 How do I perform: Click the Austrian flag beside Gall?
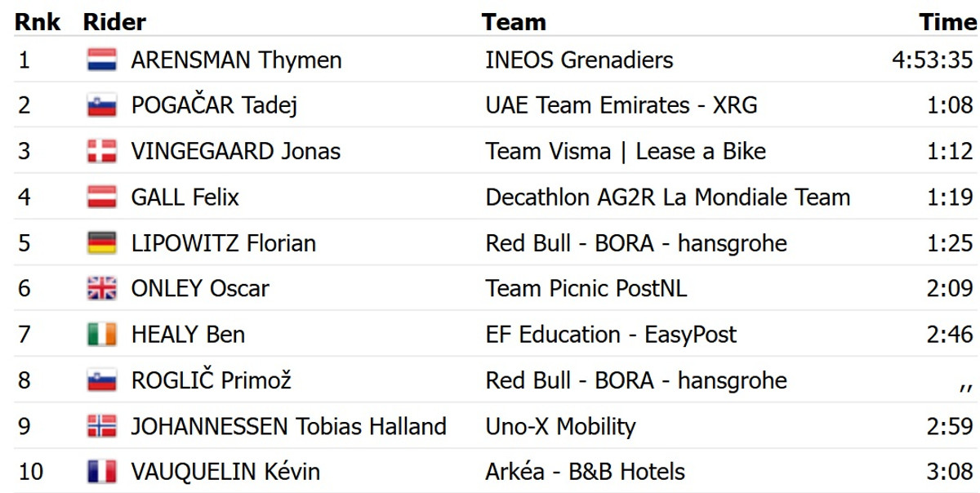point(102,198)
